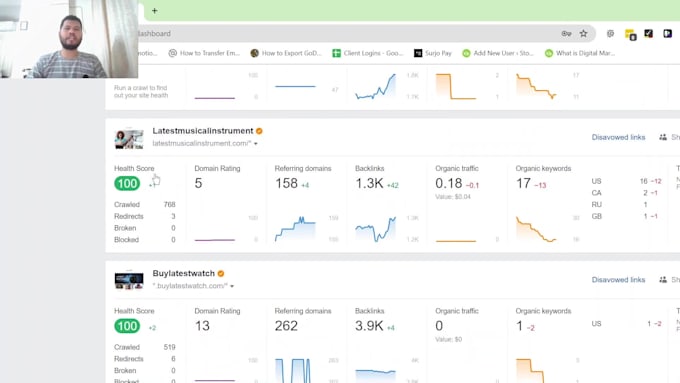Click share people icon for Latestmusicalinstrument
Screen dimensions: 680x383
(x=663, y=137)
